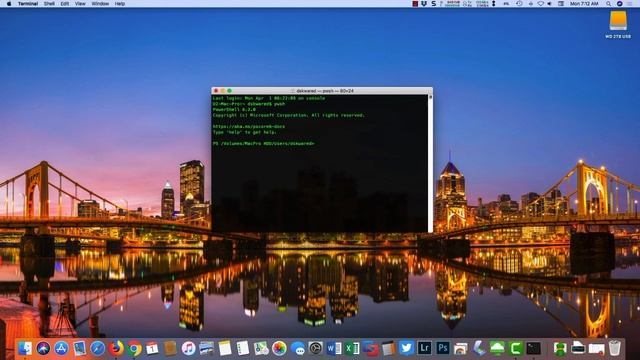Open Photos from the dock
The width and height of the screenshot is (640, 360).
279,348
